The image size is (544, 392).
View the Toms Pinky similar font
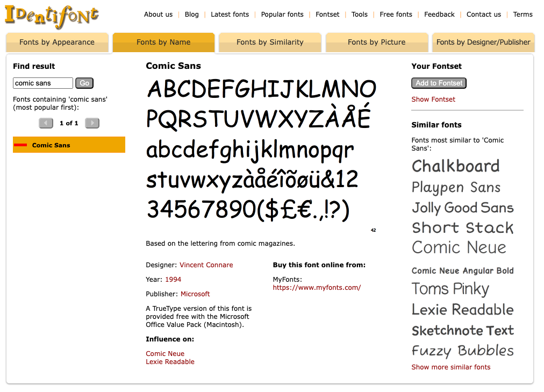tap(450, 289)
